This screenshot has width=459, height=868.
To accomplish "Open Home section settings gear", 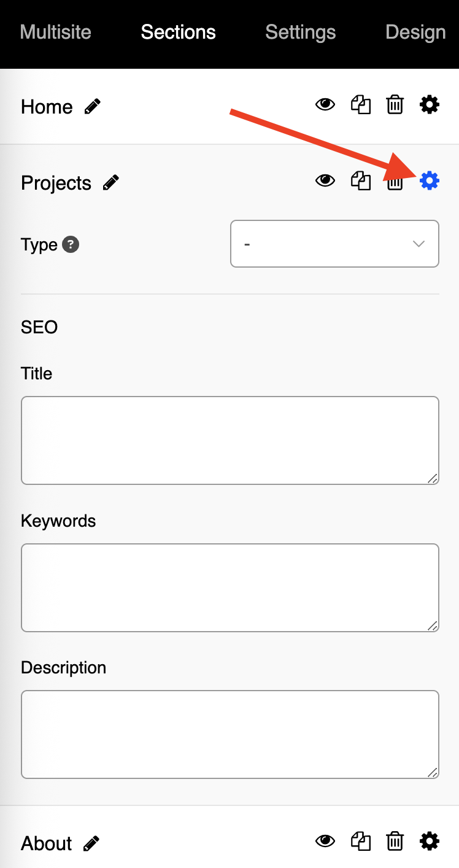I will click(430, 104).
